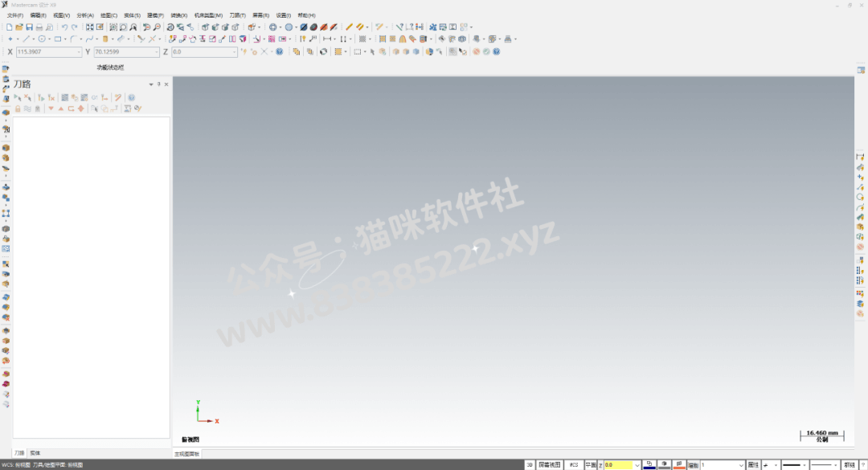
Task: Open the 刀路 panel options arrow
Action: 150,84
